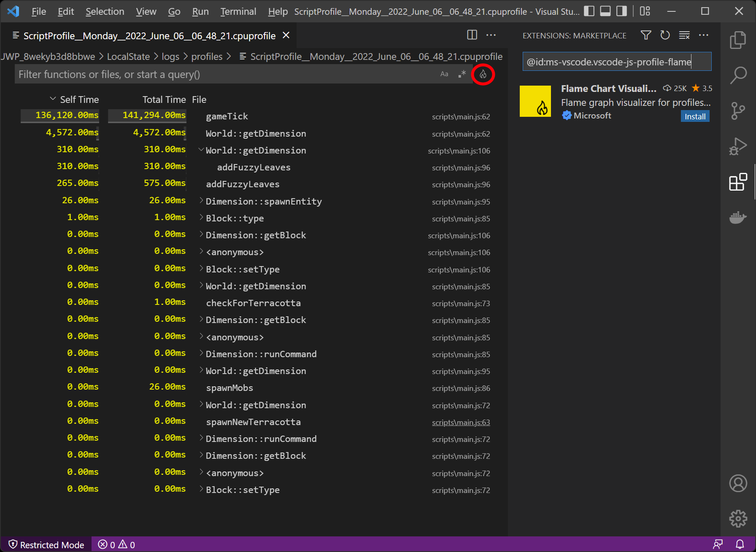Toggle the primary side bar layout control
Screen dimensions: 756x552
pos(589,11)
